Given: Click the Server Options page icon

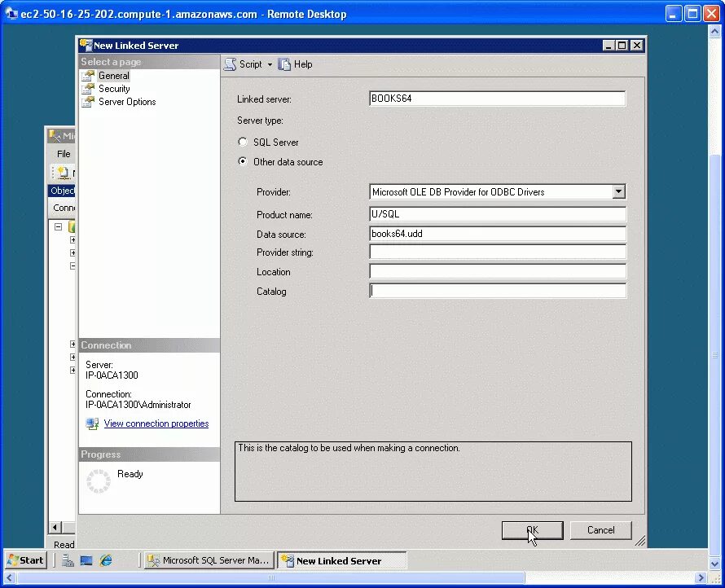Looking at the screenshot, I should pos(88,102).
